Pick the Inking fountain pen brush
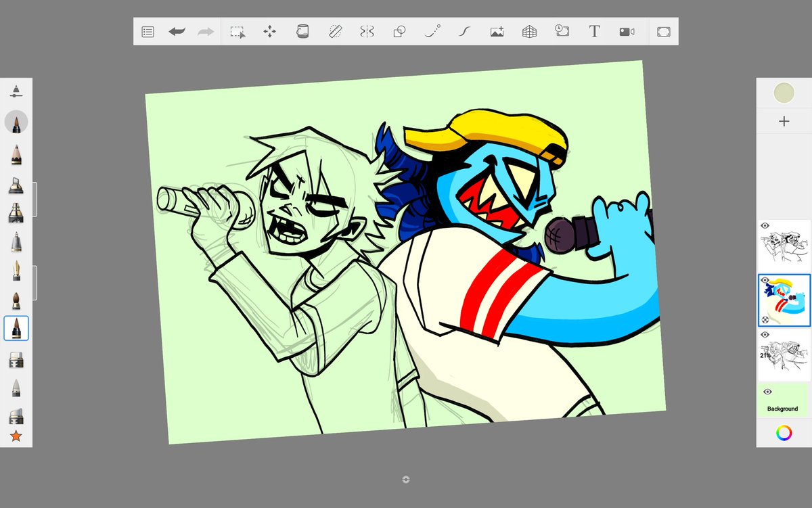 point(16,271)
